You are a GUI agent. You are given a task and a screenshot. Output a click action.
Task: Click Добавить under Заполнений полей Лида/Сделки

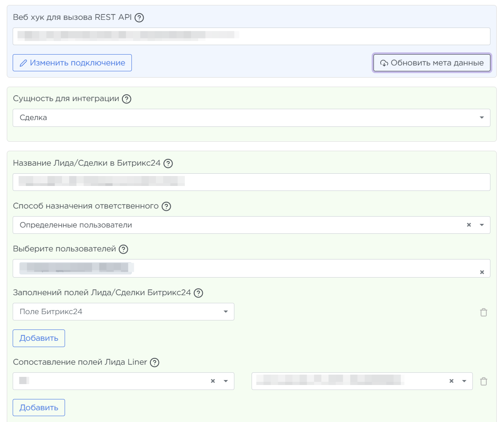(39, 339)
